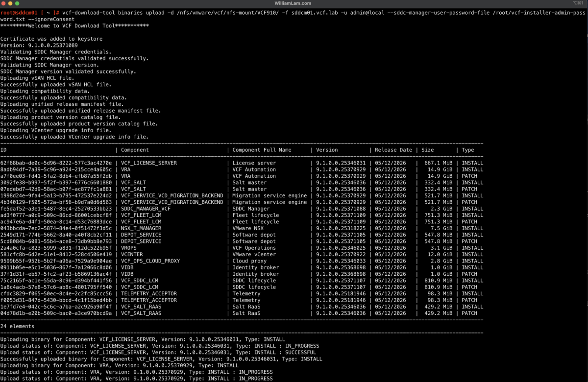Select the VCF_LICENSE_SERVER "INSTALL : SUCCESSFUL" status line
588x382 pixels.
click(x=158, y=352)
